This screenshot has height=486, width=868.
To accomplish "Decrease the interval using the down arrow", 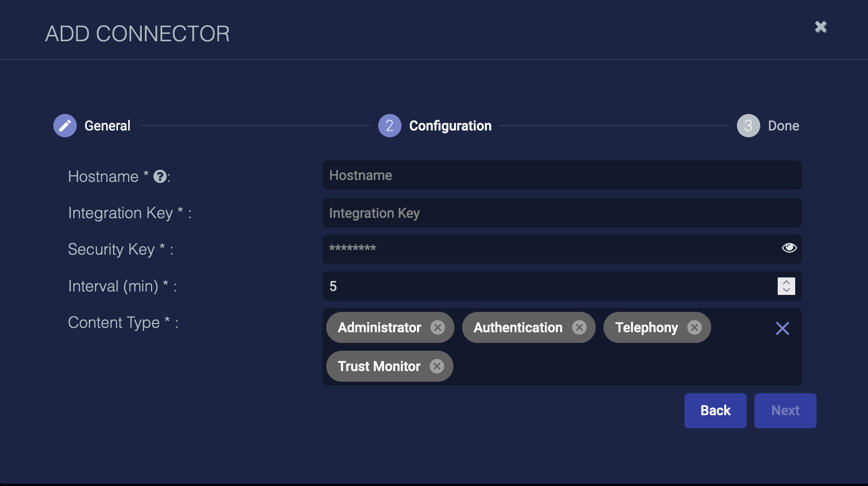I will pyautogui.click(x=786, y=290).
